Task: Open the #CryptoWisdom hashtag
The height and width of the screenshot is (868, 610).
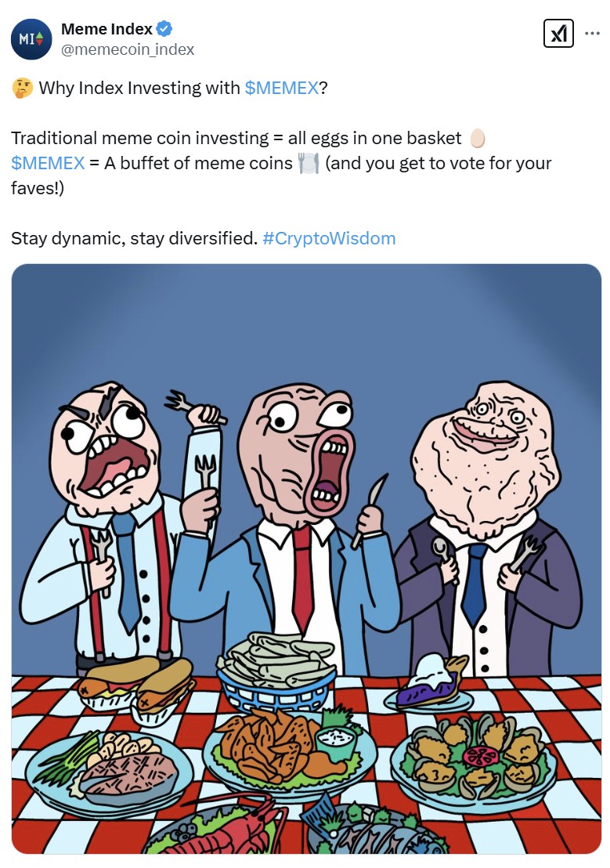Action: pyautogui.click(x=329, y=238)
